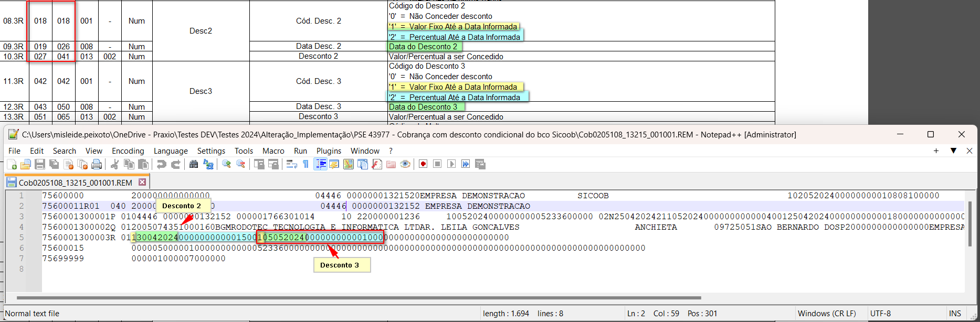Save the file using the single floppy icon in the toolbar
Viewport: 980px width, 322px height.
(x=40, y=165)
